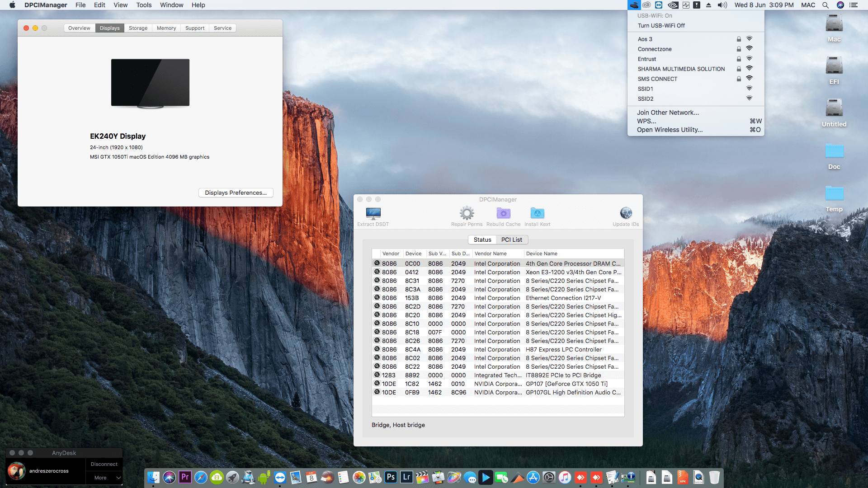Select the GeForce GTX 1050 Ti row
868x488 pixels.
pyautogui.click(x=497, y=384)
